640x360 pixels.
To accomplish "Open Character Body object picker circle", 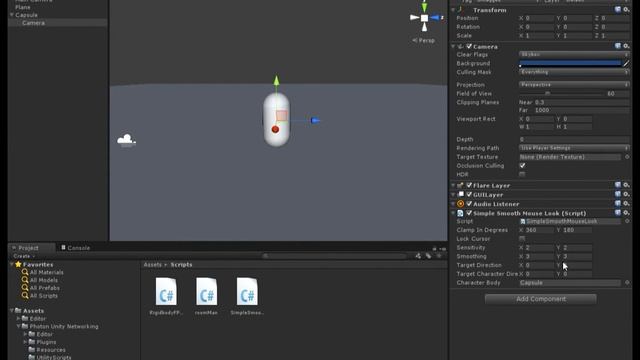I will point(627,282).
